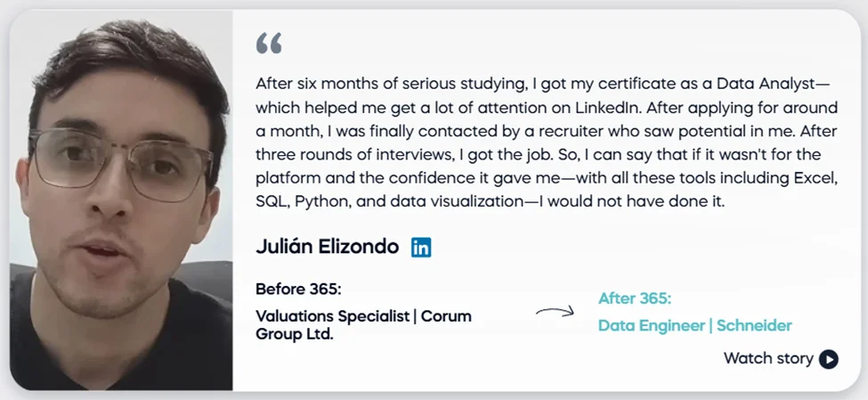Click the play icon beside Watch story
This screenshot has height=400, width=868.
(829, 359)
